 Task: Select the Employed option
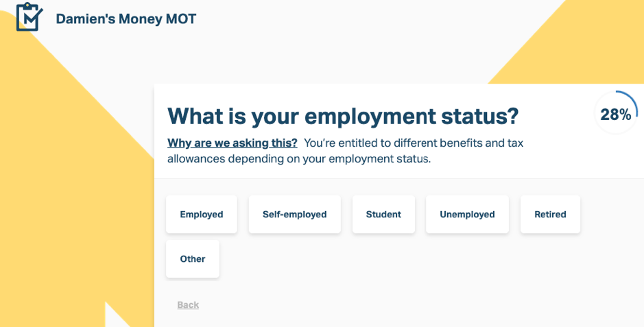pyautogui.click(x=201, y=214)
